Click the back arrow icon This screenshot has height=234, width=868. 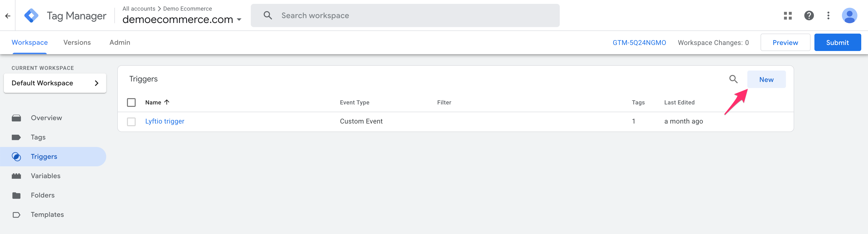coord(8,16)
